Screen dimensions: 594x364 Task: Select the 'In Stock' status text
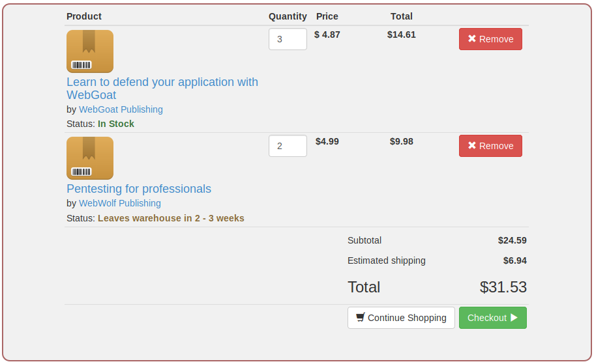116,124
